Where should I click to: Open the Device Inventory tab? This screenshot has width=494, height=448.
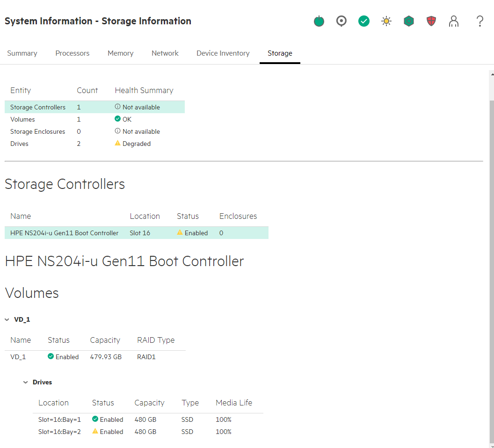[223, 53]
